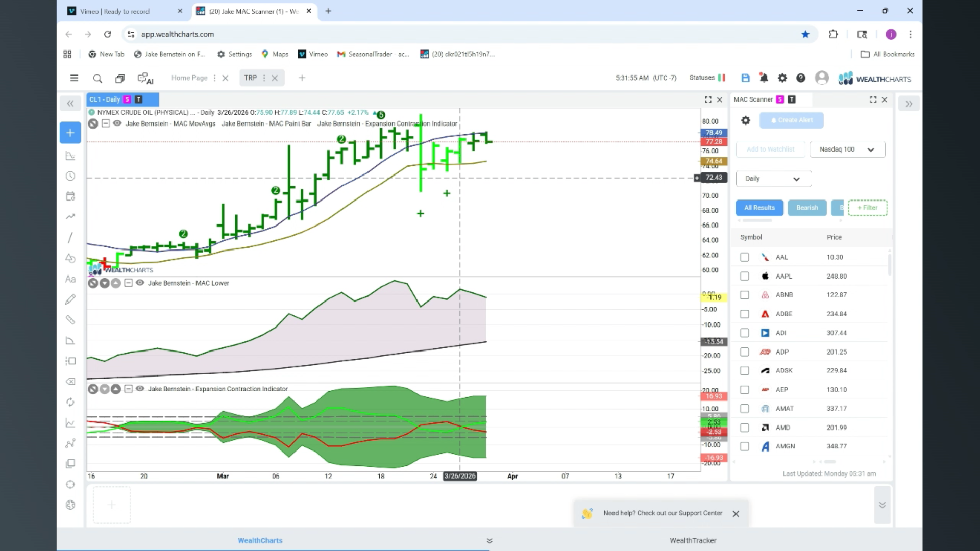This screenshot has height=551, width=980.
Task: Check the AMD row checkbox
Action: tap(745, 428)
